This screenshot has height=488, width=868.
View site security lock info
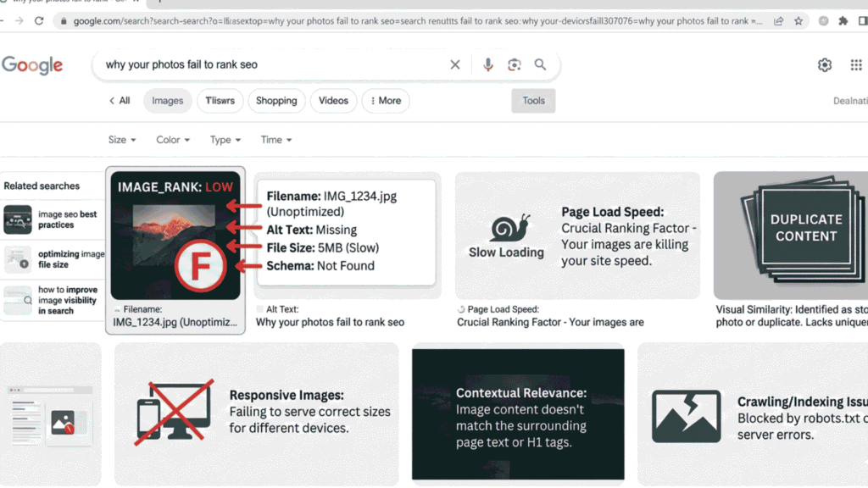64,21
